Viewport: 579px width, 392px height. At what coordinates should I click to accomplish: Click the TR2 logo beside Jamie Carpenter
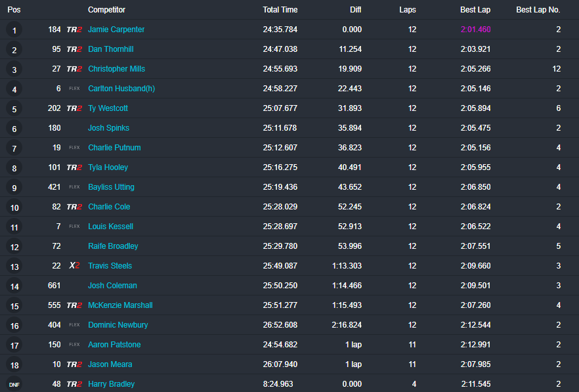(74, 30)
